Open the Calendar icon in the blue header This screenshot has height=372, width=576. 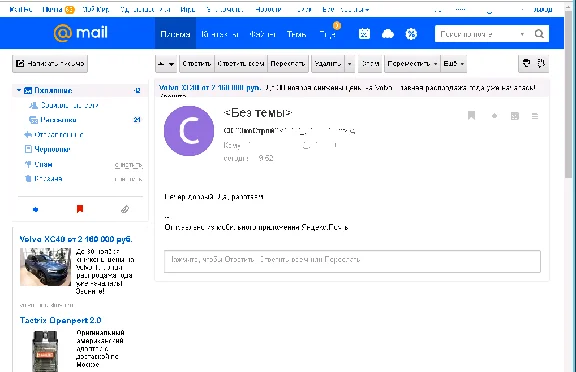click(364, 34)
